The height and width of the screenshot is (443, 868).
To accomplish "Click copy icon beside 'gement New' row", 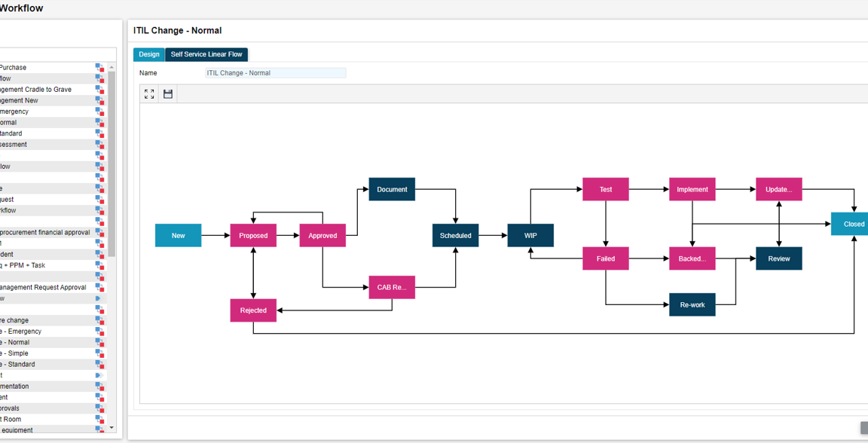I will 99,101.
